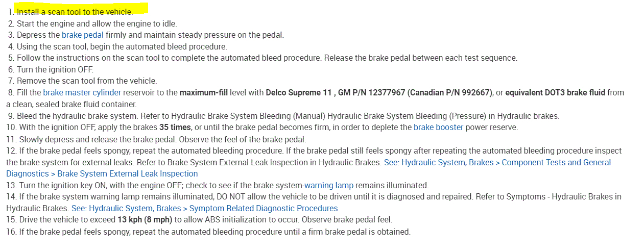Click step 4 about beginning automated bleed procedure

point(122,46)
